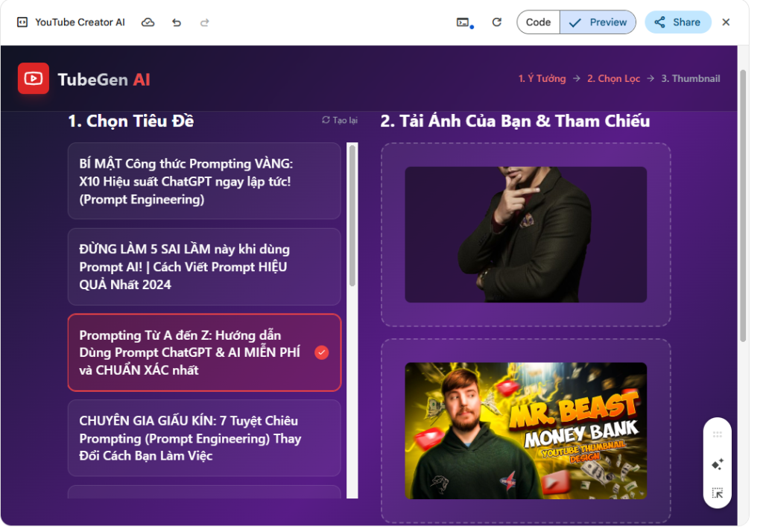Switch to the Code view
Viewport: 763px width, 532px height.
point(538,22)
